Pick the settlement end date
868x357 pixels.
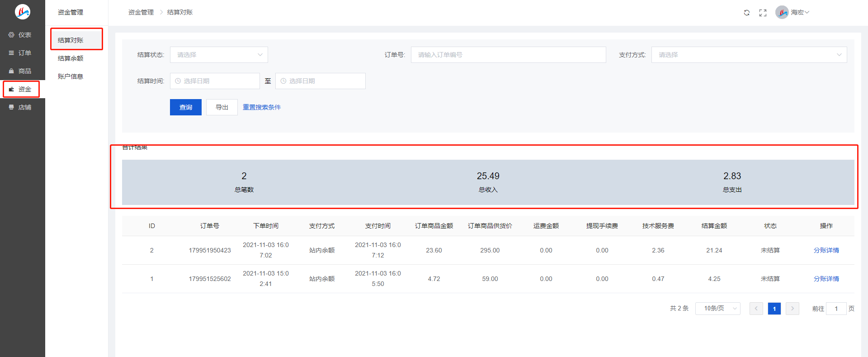pyautogui.click(x=321, y=81)
